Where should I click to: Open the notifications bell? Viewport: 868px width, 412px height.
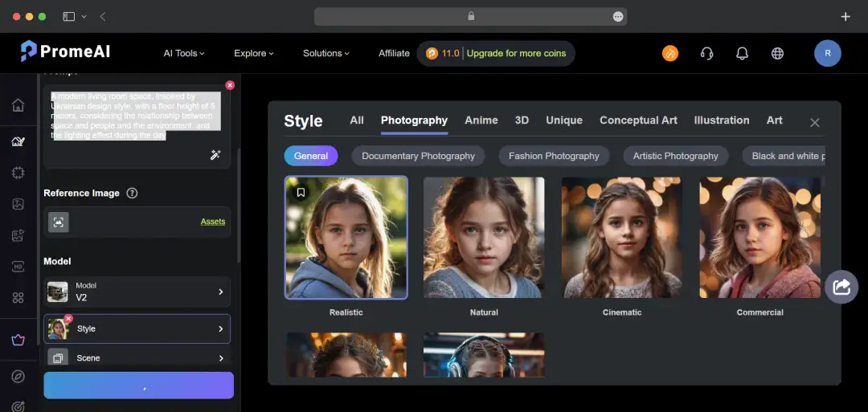pyautogui.click(x=742, y=53)
